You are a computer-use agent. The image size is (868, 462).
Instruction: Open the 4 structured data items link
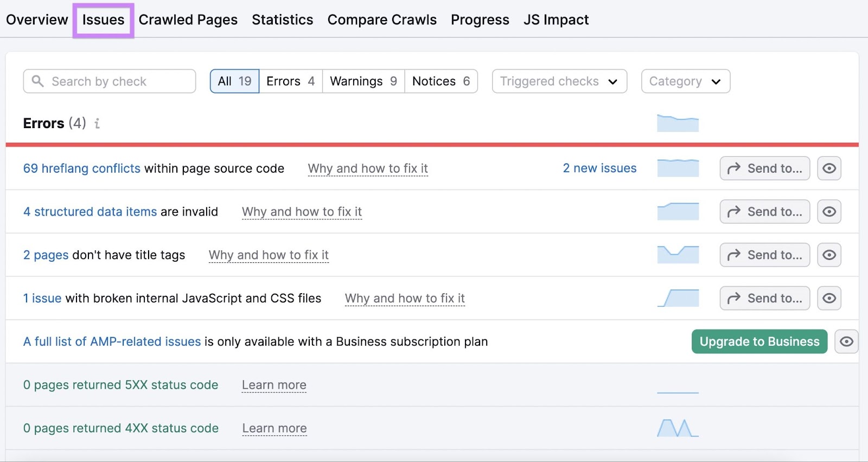pos(90,212)
